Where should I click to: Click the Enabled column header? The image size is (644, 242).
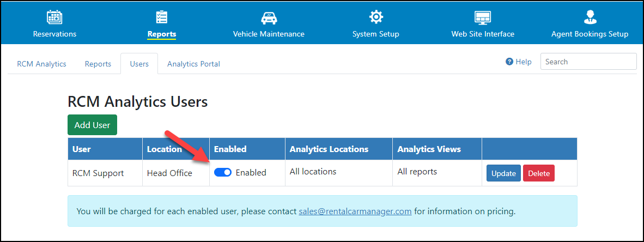230,149
